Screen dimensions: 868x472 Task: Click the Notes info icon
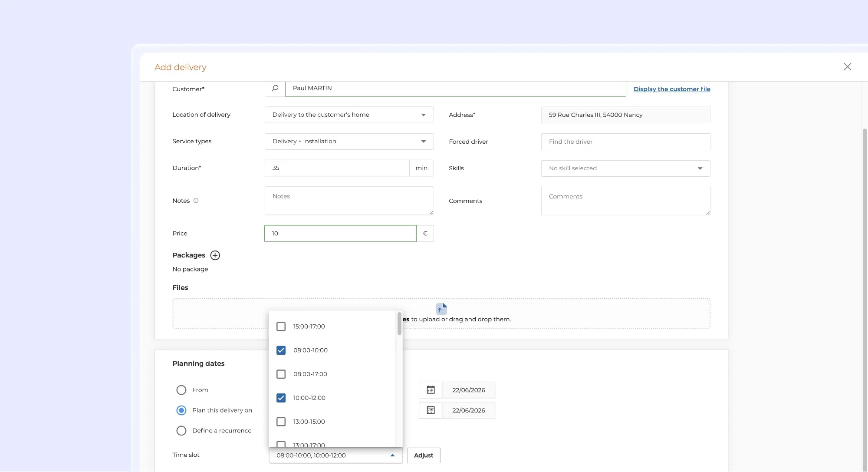click(x=196, y=201)
